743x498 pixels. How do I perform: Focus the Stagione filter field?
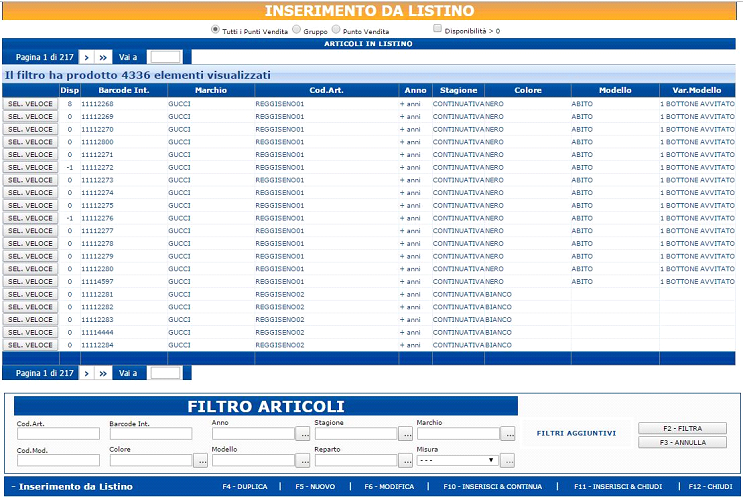356,434
